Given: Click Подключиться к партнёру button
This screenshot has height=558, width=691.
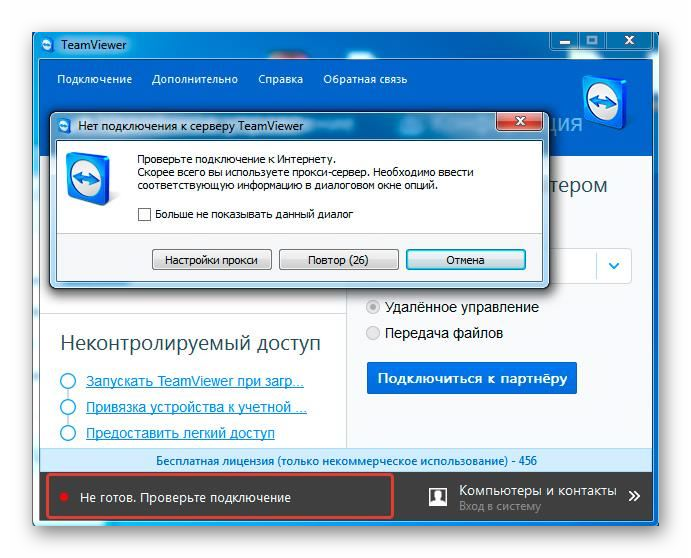Looking at the screenshot, I should [472, 378].
